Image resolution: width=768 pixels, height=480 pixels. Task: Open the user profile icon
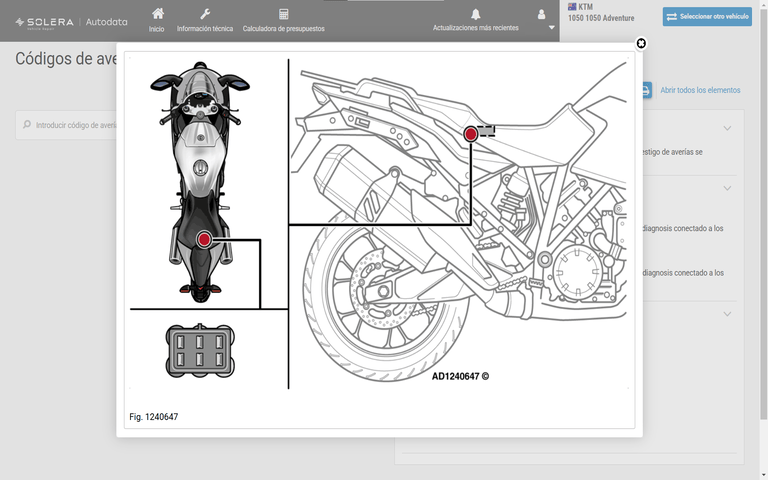[542, 14]
